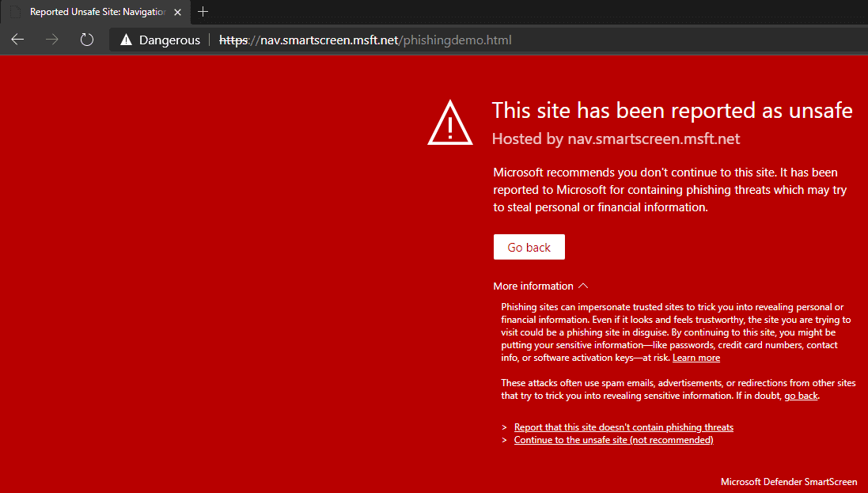Expand the Continue to unsafe site option row
The image size is (868, 493).
point(504,439)
